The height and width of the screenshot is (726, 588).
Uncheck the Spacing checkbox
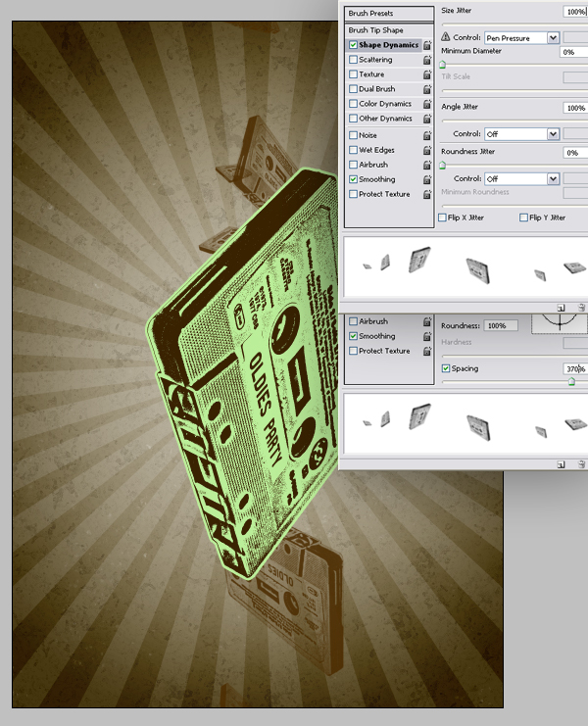click(446, 368)
